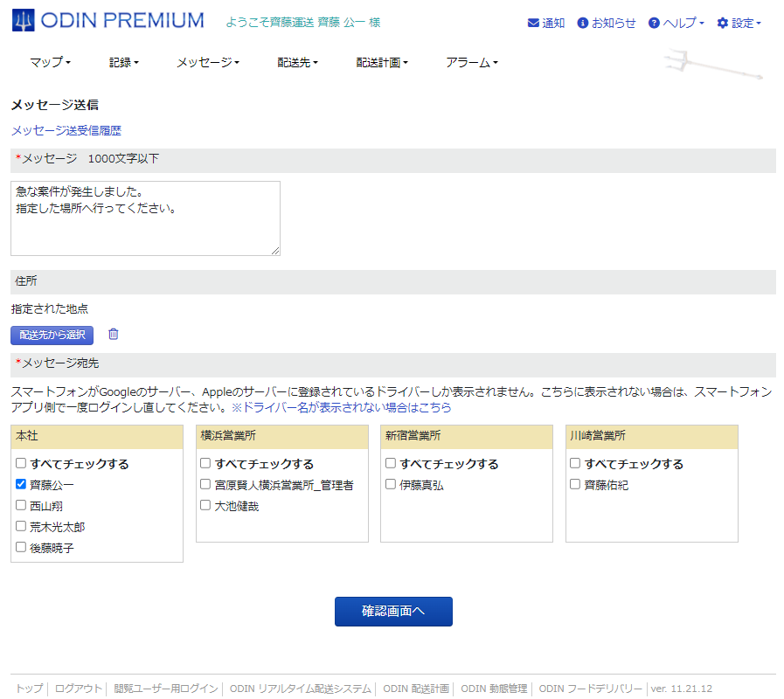Viewport: 784px width, 699px height.
Task: Expand the アラーム dropdown menu
Action: pyautogui.click(x=471, y=63)
